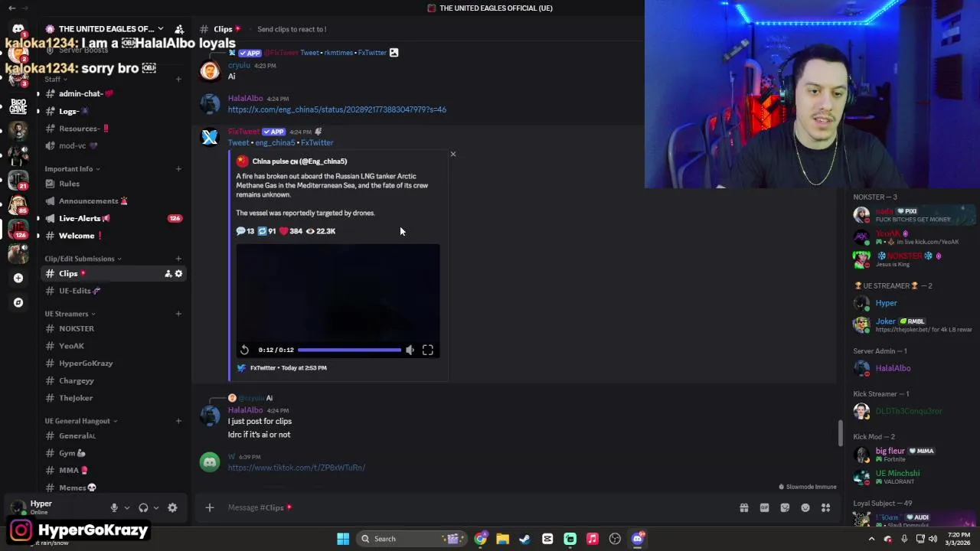Close the tweet embed with X
Viewport: 980px width, 551px height.
click(453, 154)
